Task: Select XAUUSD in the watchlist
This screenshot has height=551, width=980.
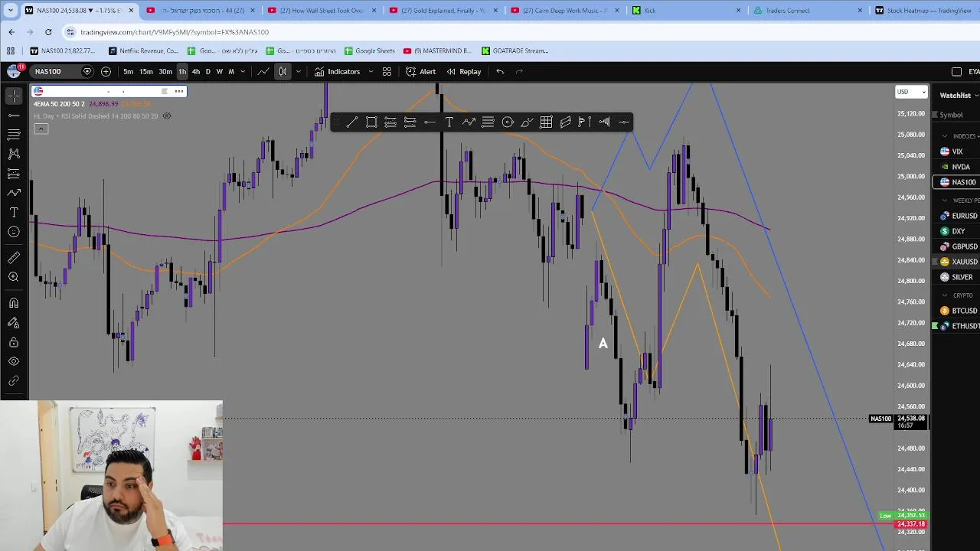Action: click(957, 262)
